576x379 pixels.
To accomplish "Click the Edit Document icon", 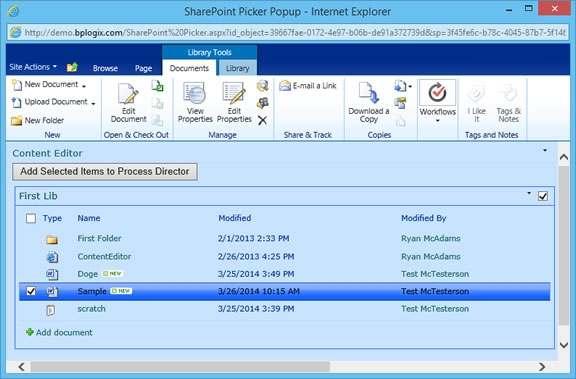I will [x=128, y=94].
